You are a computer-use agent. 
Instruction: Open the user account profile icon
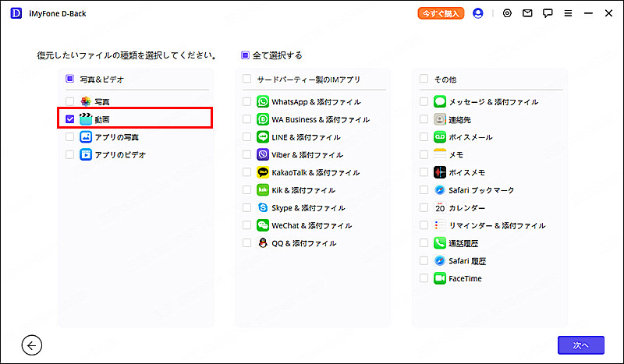pos(478,13)
